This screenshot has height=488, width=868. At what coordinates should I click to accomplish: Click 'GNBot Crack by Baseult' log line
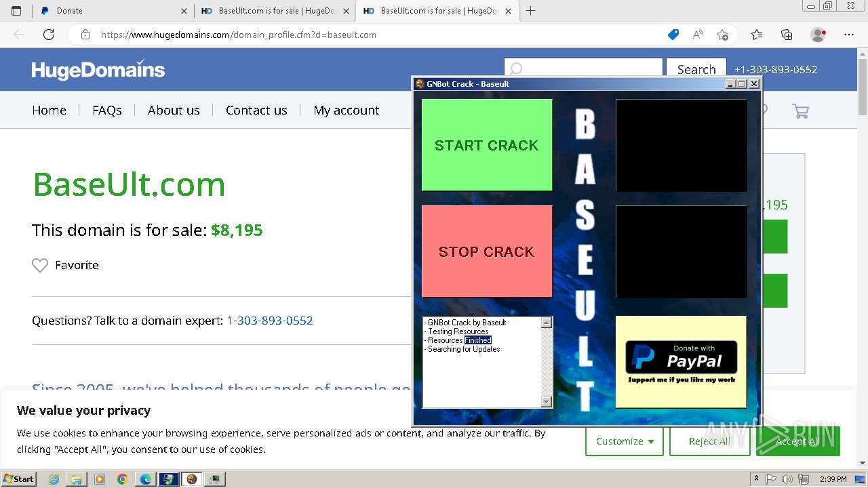[x=467, y=323]
